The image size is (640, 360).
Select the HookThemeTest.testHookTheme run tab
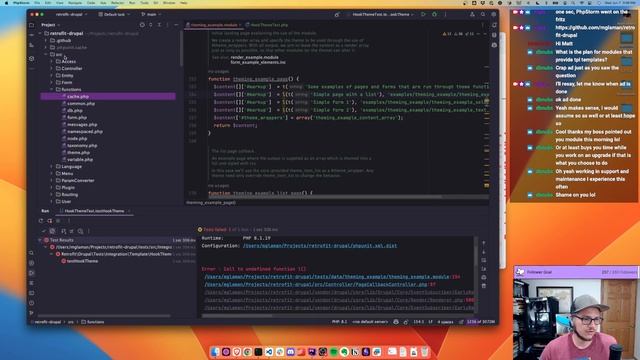click(x=94, y=211)
